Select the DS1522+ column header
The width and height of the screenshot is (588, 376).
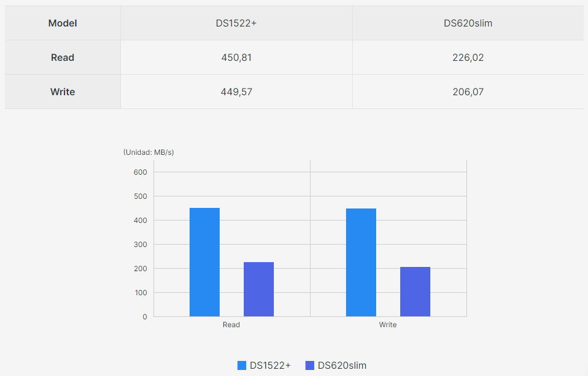coord(236,23)
